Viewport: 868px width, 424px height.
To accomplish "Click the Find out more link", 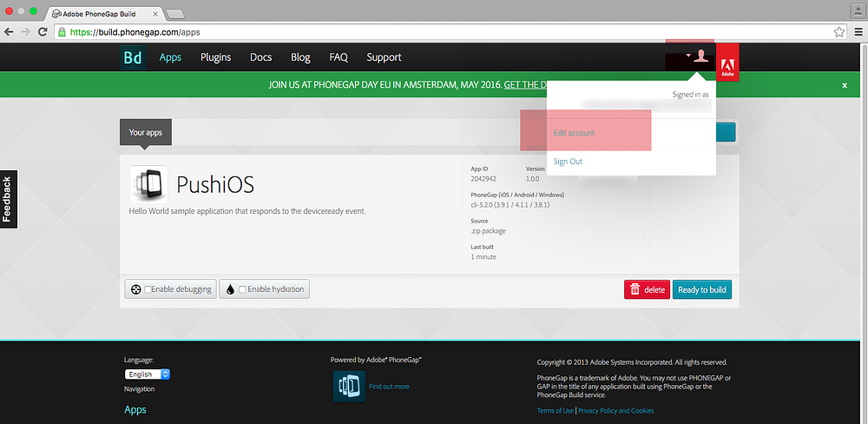I will pyautogui.click(x=389, y=387).
